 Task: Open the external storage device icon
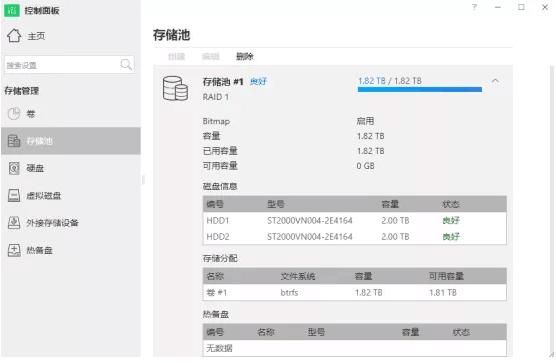click(14, 223)
